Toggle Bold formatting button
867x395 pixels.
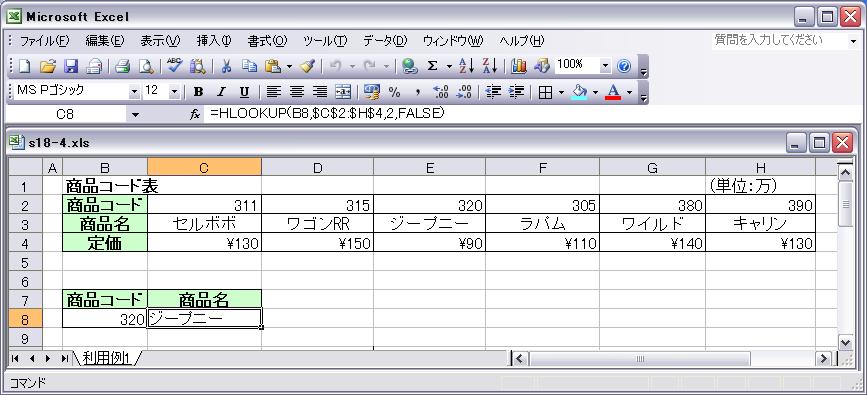pyautogui.click(x=199, y=92)
